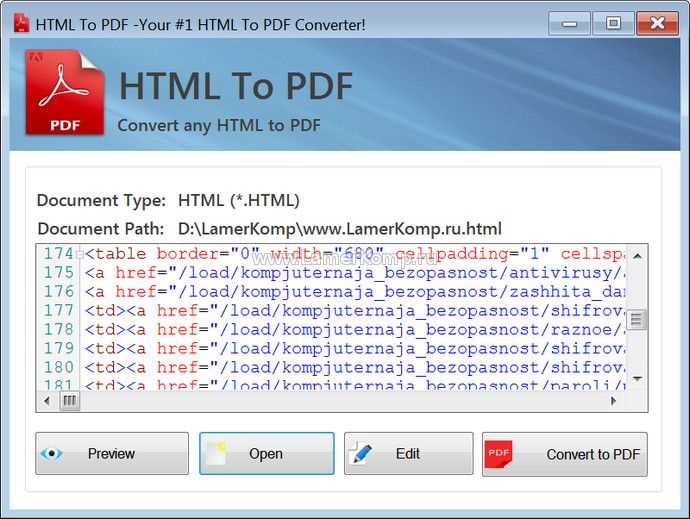Viewport: 690px width, 519px height.
Task: Click the horizontal scrollbar thumb
Action: [70, 401]
